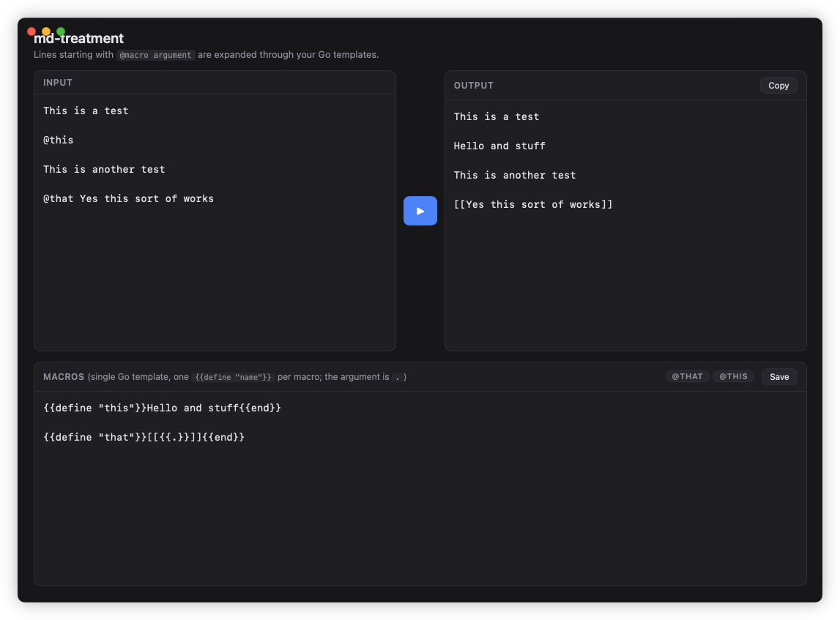Viewport: 840px width, 620px height.
Task: Click the INPUT panel header
Action: coord(58,83)
